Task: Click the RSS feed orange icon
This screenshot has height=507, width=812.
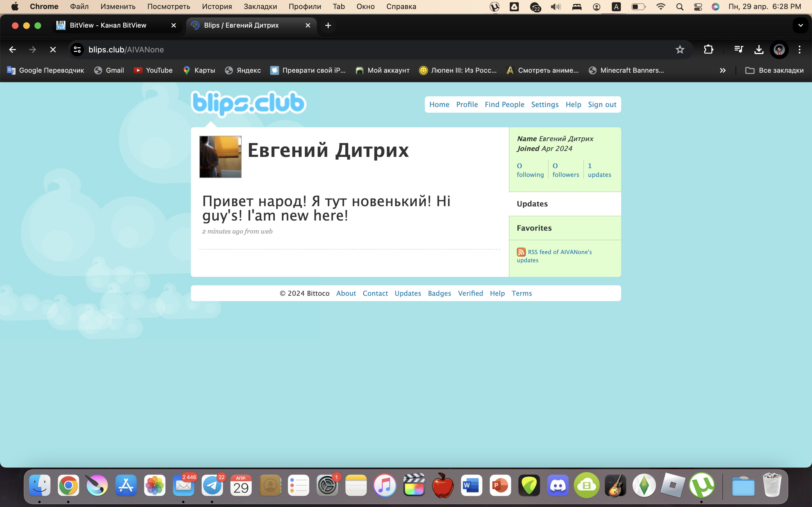Action: [x=521, y=252]
